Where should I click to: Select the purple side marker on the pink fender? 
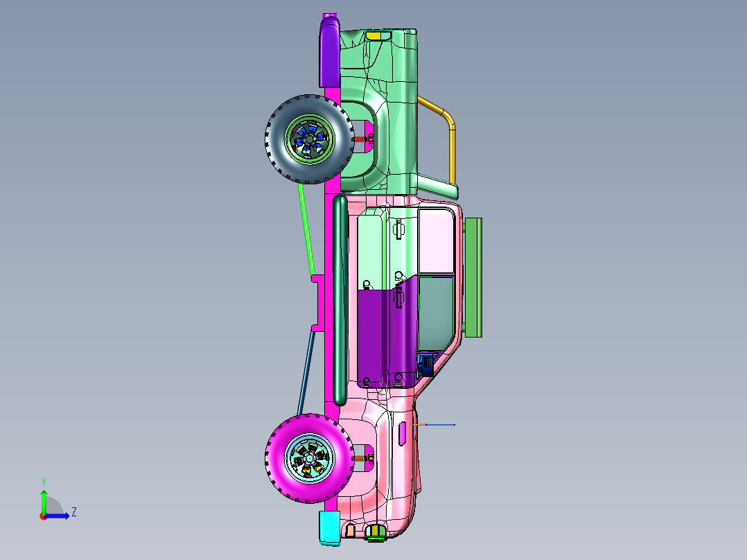pos(403,434)
